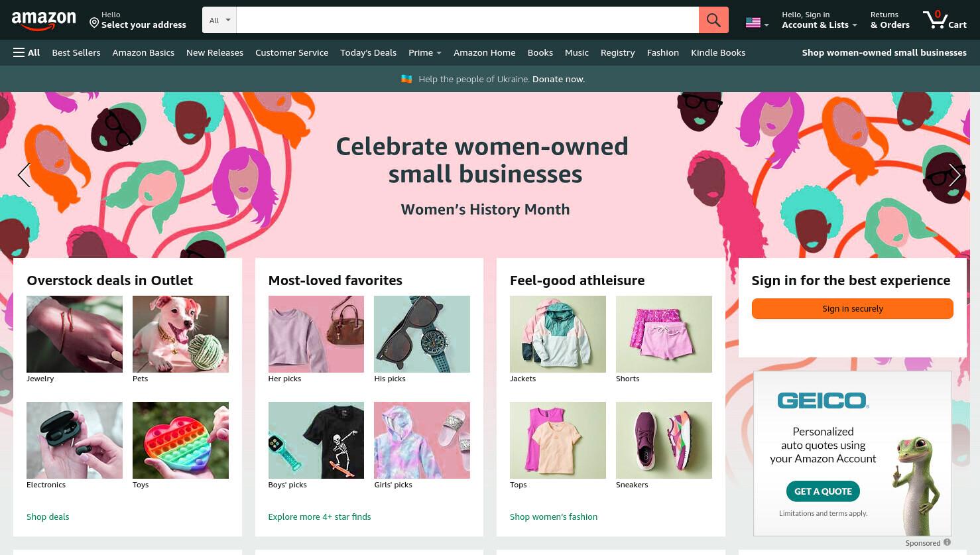980x555 pixels.
Task: Open Fashion nav item
Action: pyautogui.click(x=663, y=52)
